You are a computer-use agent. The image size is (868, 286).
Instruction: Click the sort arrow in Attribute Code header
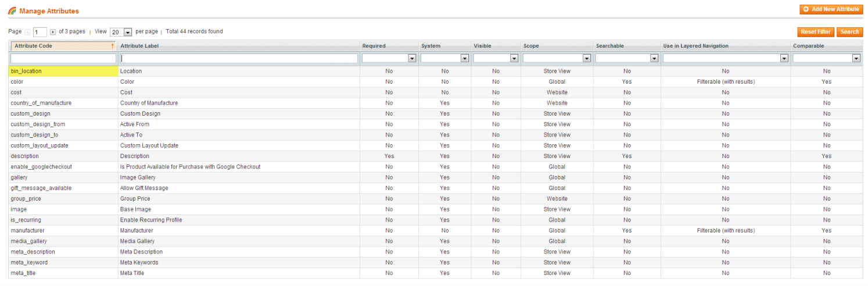point(112,46)
